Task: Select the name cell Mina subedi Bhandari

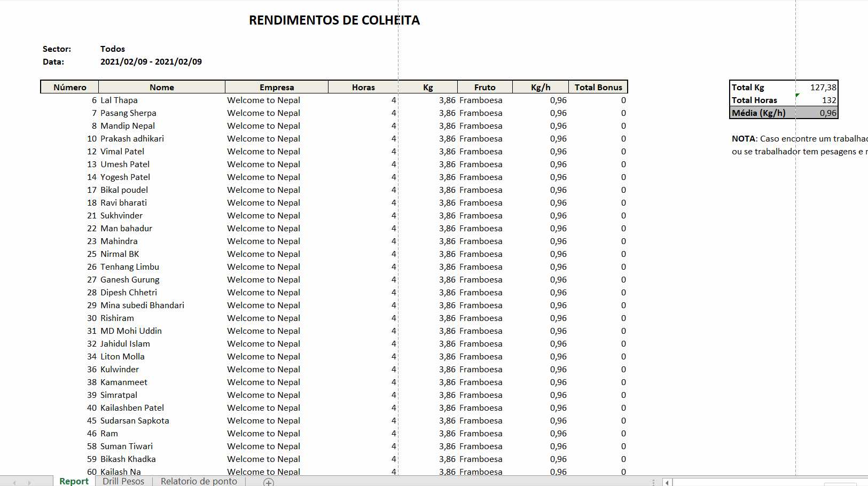Action: 142,305
